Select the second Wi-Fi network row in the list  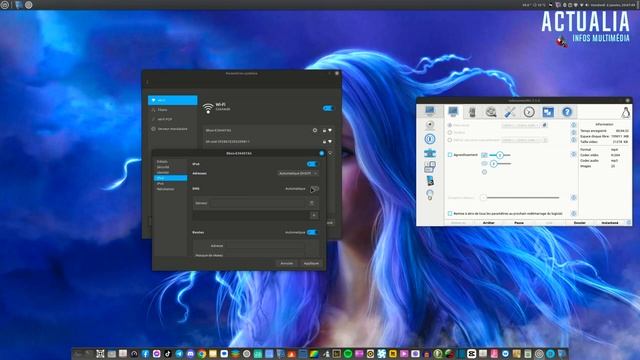tap(269, 142)
